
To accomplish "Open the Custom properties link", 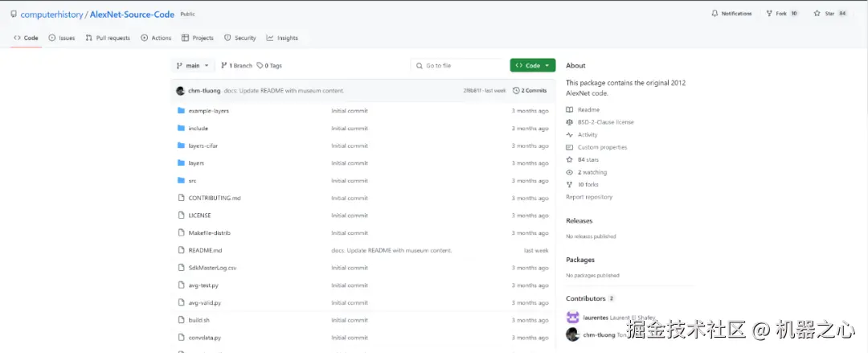I will click(602, 147).
